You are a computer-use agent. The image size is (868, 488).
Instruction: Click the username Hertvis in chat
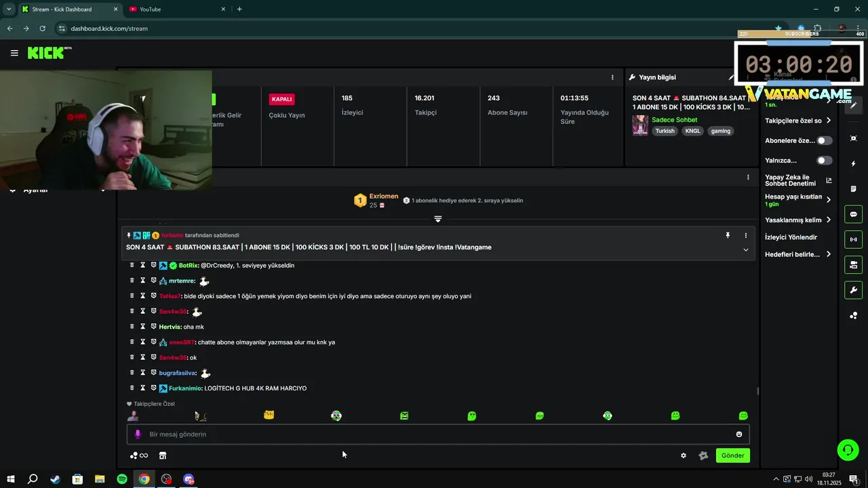click(171, 327)
